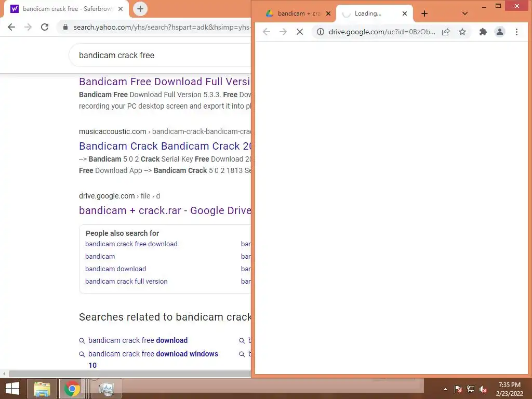Close the 'Loading...' tab
532x399 pixels.
click(404, 14)
